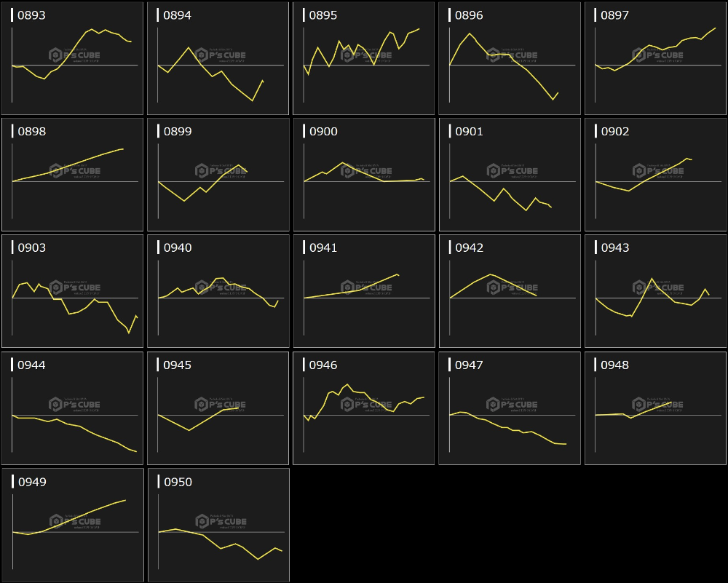
Task: Click the 0949 graph panel
Action: [72, 525]
